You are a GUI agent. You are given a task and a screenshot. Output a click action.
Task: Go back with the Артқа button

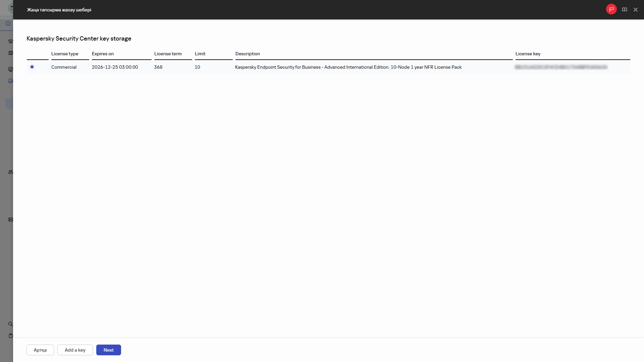pyautogui.click(x=40, y=350)
